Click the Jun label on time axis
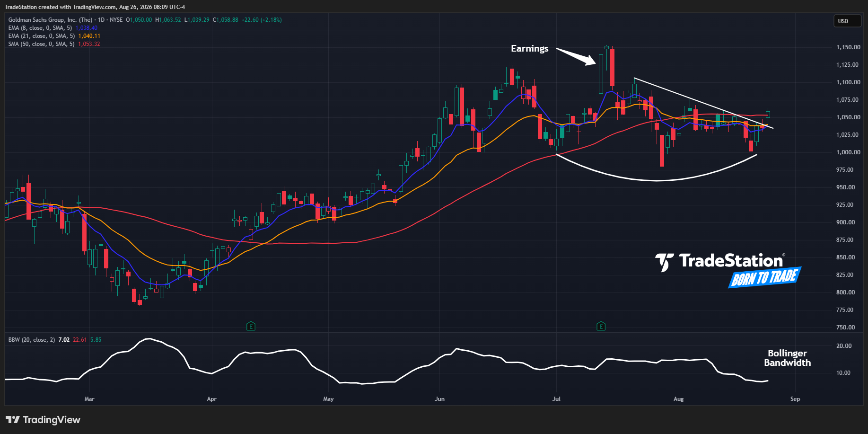868x434 pixels. point(440,399)
